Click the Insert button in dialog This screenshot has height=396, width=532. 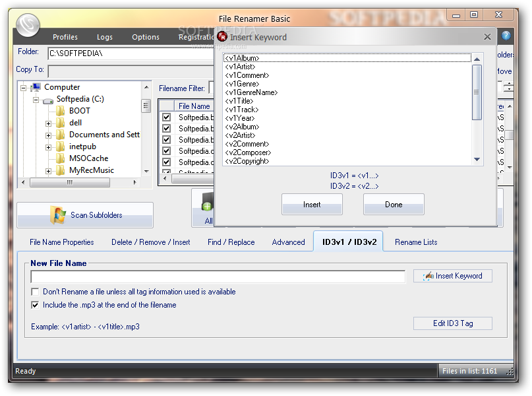point(312,205)
